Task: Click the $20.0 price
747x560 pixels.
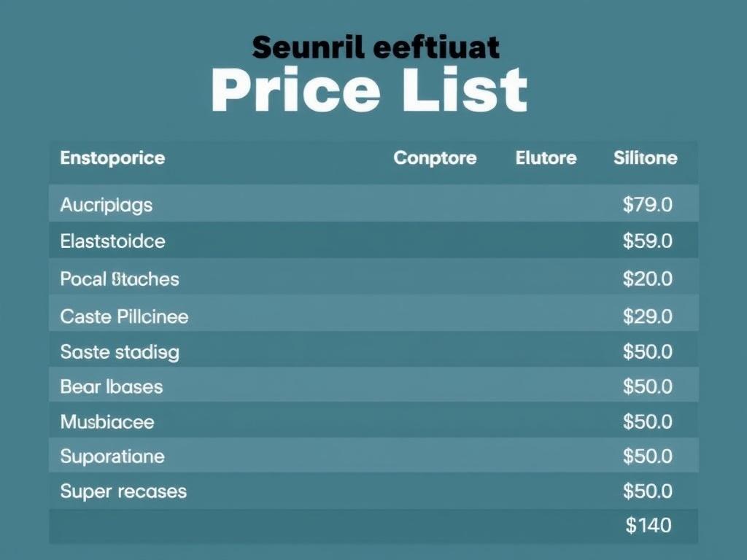Action: (x=648, y=279)
